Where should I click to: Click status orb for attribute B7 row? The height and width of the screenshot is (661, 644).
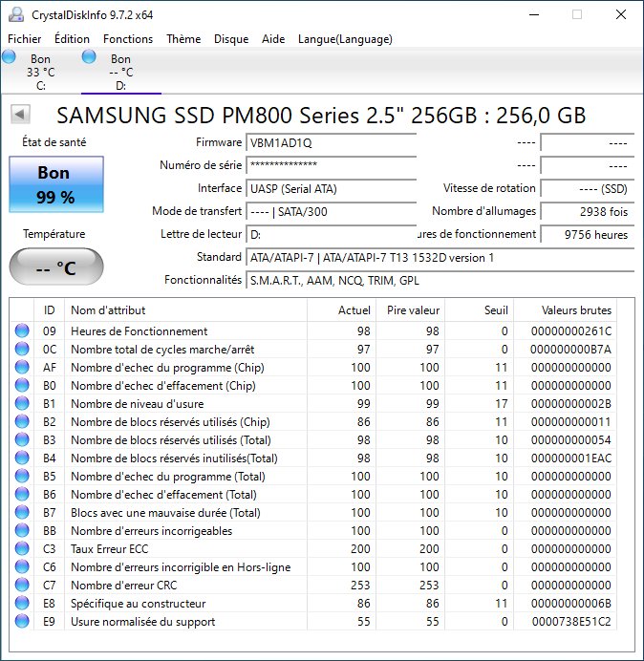(x=22, y=512)
